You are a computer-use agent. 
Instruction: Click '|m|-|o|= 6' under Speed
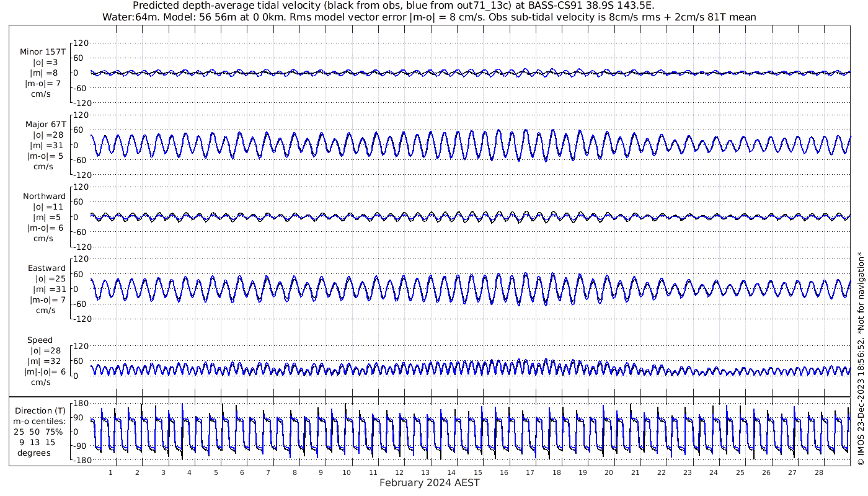45,371
